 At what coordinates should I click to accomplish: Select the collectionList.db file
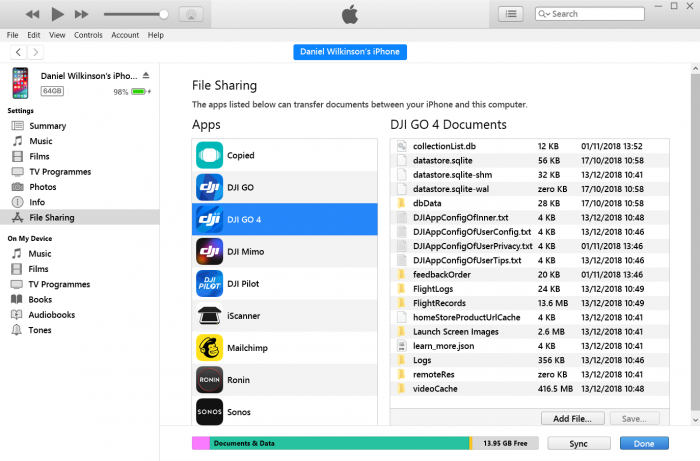click(529, 146)
